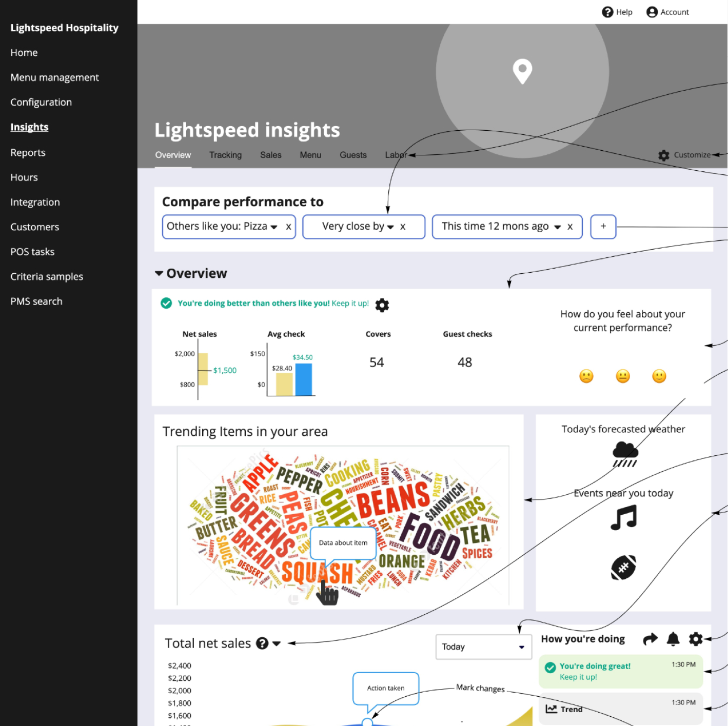Open the Very close by dropdown

tap(390, 227)
